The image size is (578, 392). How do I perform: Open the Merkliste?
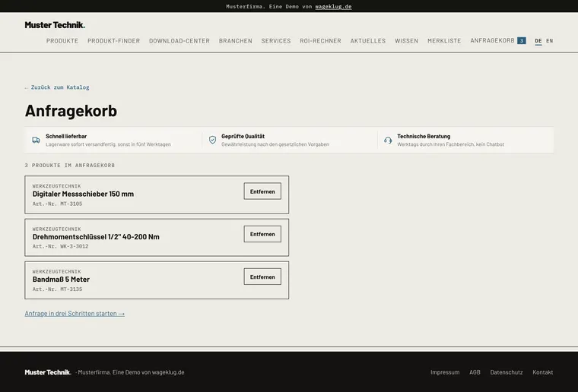pyautogui.click(x=444, y=41)
